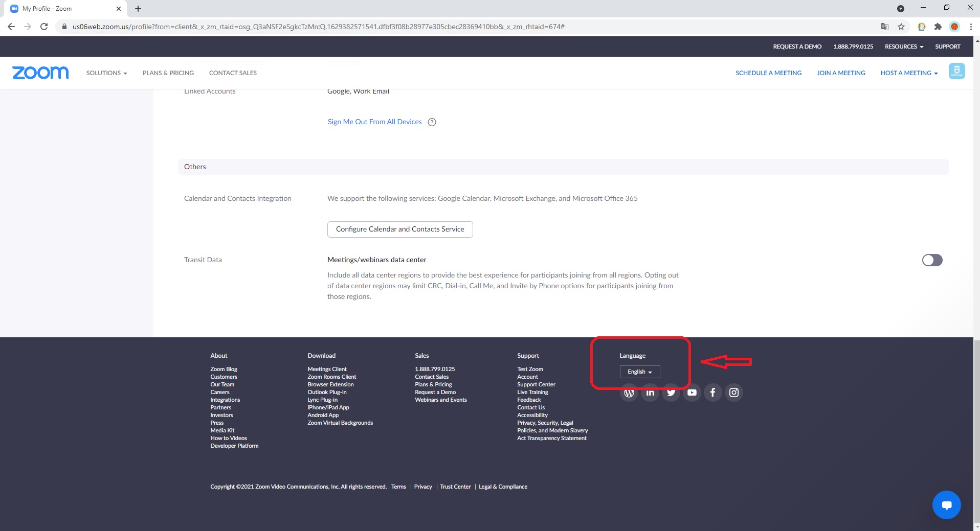This screenshot has width=980, height=531.
Task: Open Developer Platform footer link
Action: coord(234,446)
